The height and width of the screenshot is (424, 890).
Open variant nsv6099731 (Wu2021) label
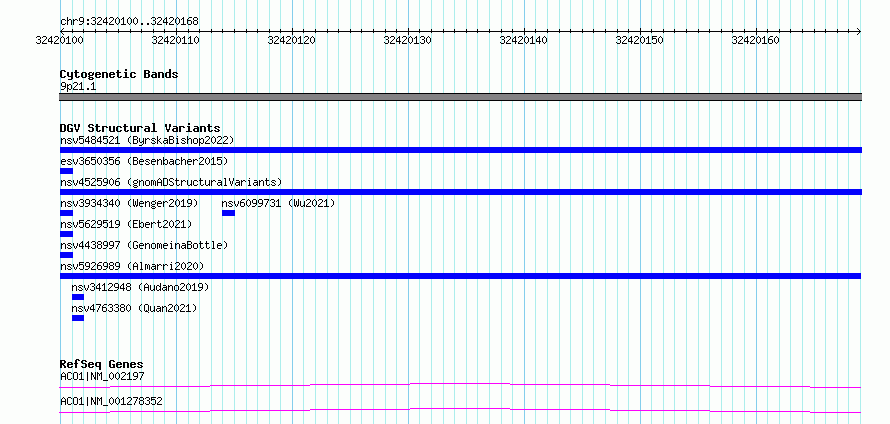[278, 203]
